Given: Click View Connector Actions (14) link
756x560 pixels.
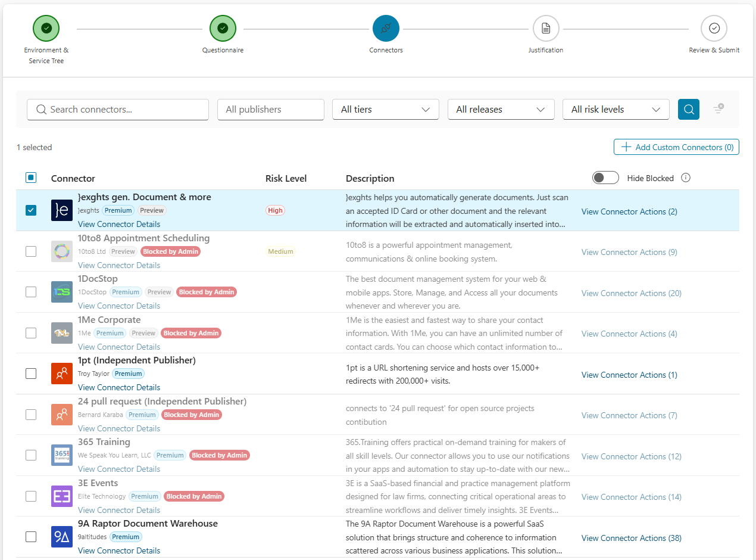Looking at the screenshot, I should [x=632, y=497].
